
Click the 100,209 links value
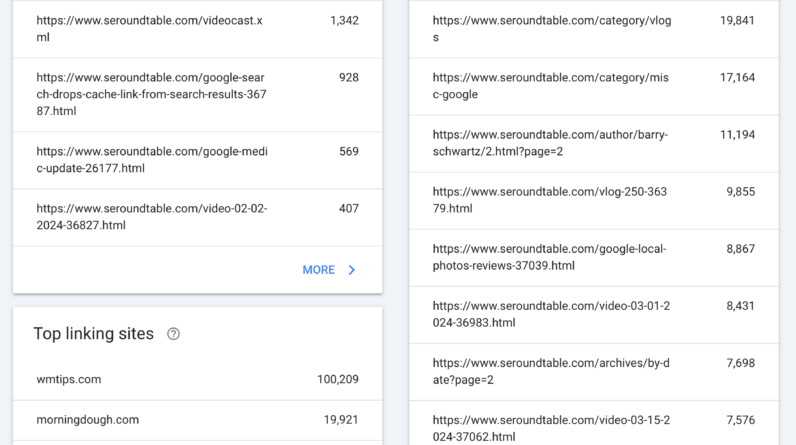[x=338, y=380]
